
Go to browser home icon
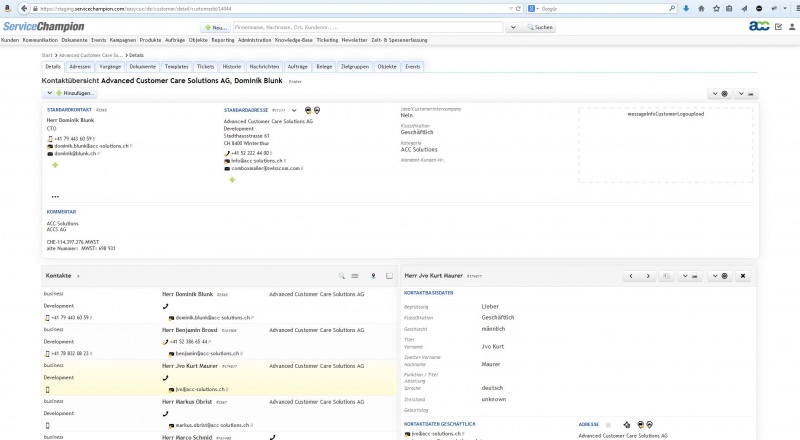(701, 9)
